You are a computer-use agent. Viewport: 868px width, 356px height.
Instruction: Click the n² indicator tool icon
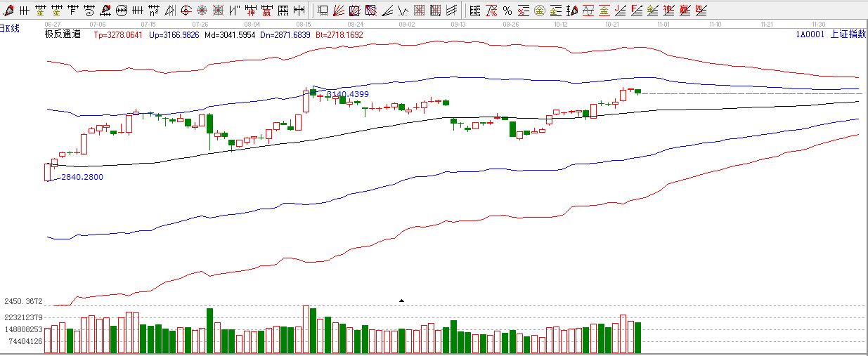154,11
